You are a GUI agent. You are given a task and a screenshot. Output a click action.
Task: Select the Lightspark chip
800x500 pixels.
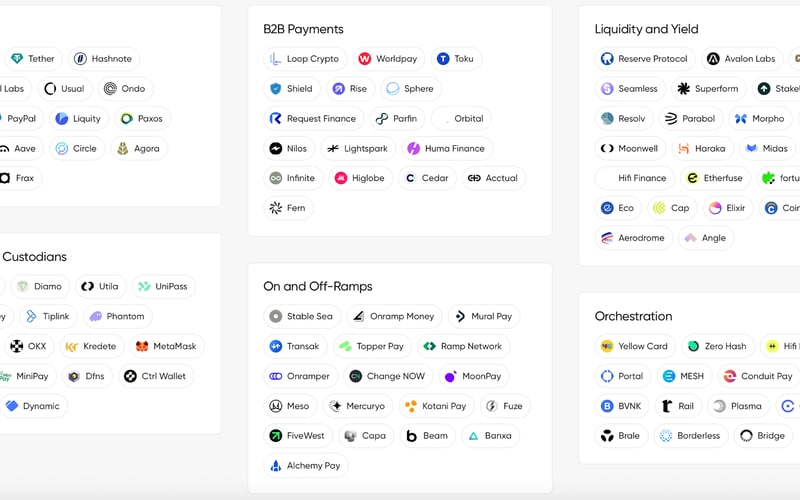click(x=358, y=148)
